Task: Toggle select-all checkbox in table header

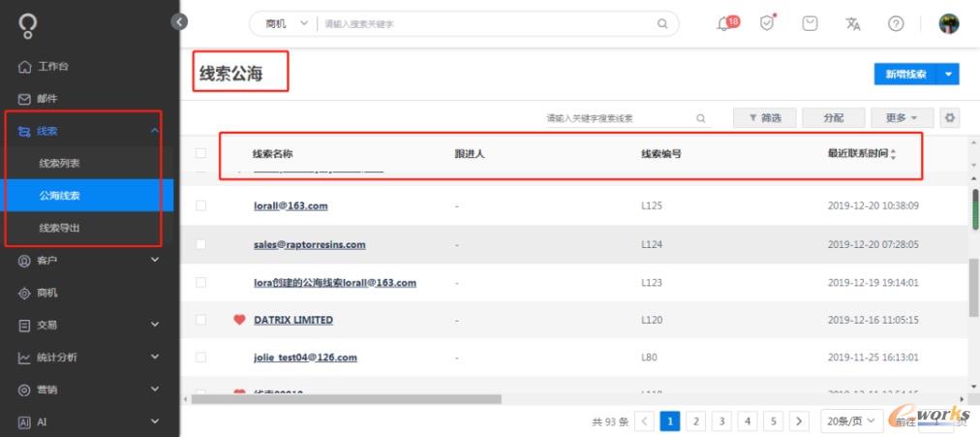Action: [x=200, y=153]
